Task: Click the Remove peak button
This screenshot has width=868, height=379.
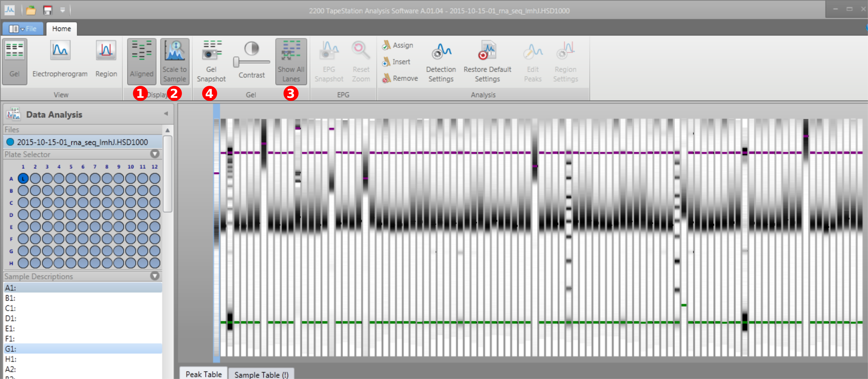Action: (x=400, y=78)
